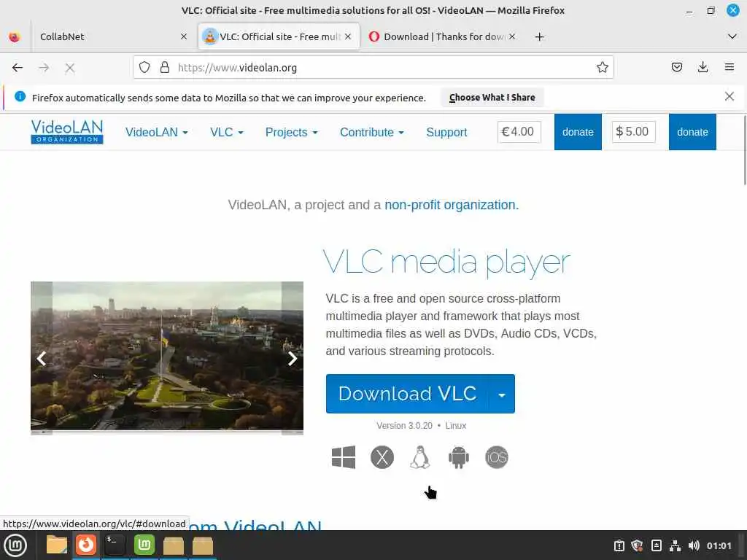Open the Download VLC dropdown arrow
Screen dimensions: 747x560
pyautogui.click(x=502, y=394)
